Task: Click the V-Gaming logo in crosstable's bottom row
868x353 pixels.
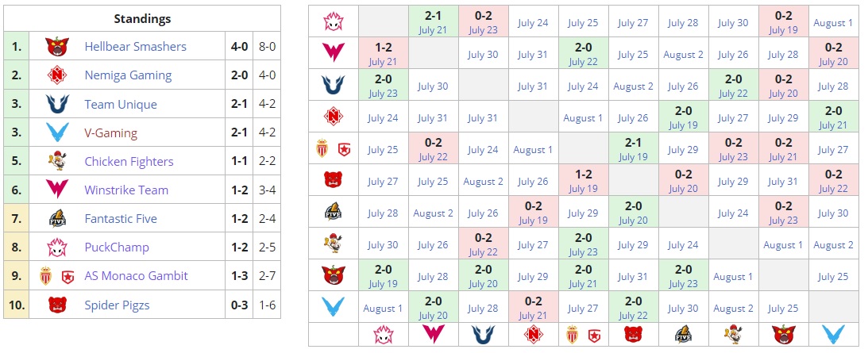Action: point(833,335)
